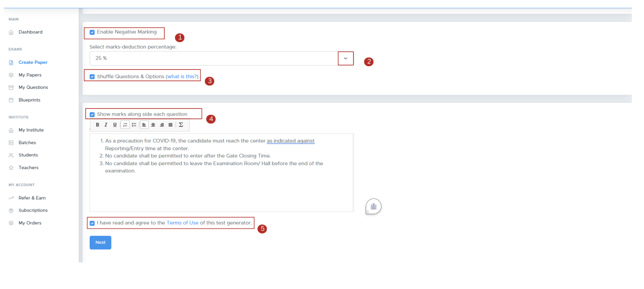Click the 'Select marks-deduction percentage:' label
Image resolution: width=644 pixels, height=289 pixels.
point(133,47)
